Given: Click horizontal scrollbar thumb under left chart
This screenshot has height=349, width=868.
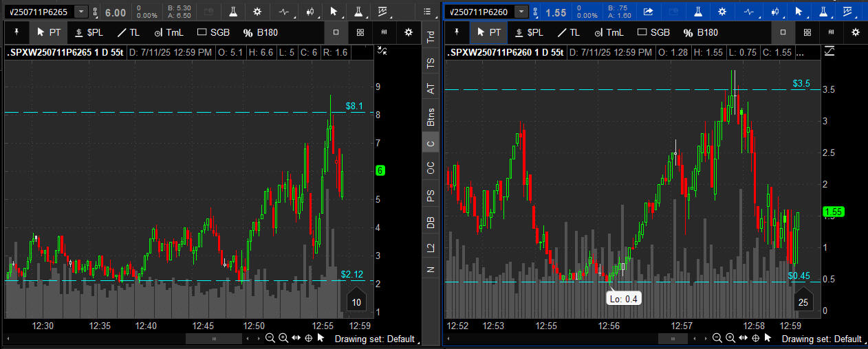Looking at the screenshot, I should (213, 339).
